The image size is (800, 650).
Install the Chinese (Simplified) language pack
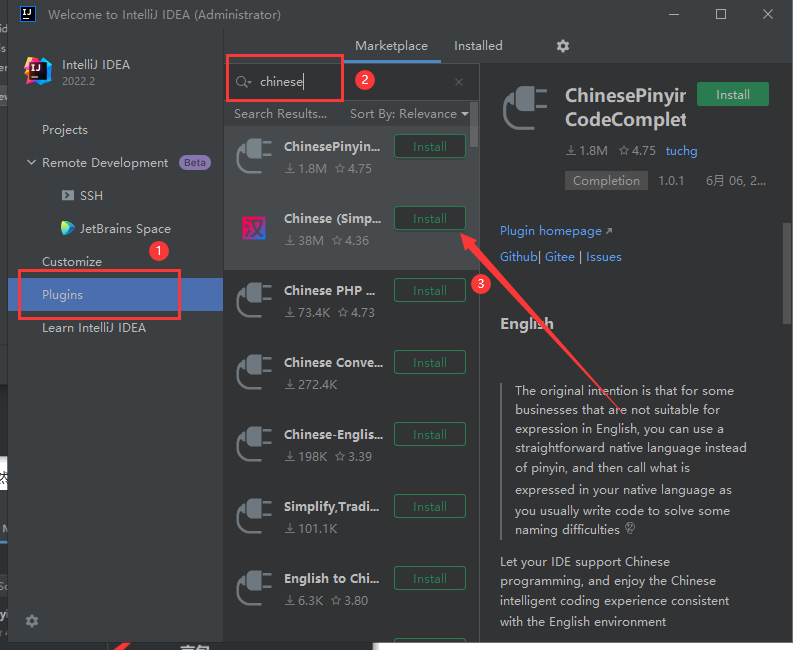(430, 218)
